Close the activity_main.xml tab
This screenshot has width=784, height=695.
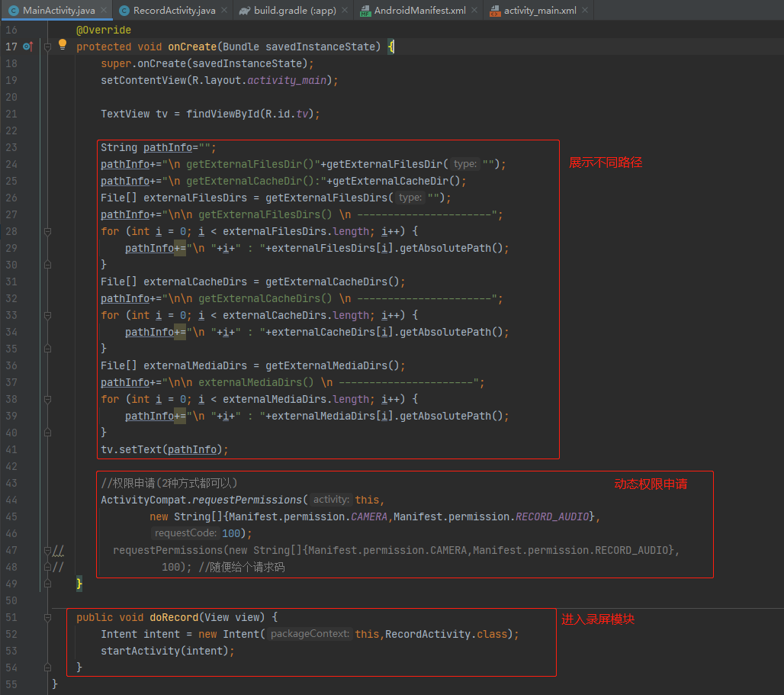(584, 10)
